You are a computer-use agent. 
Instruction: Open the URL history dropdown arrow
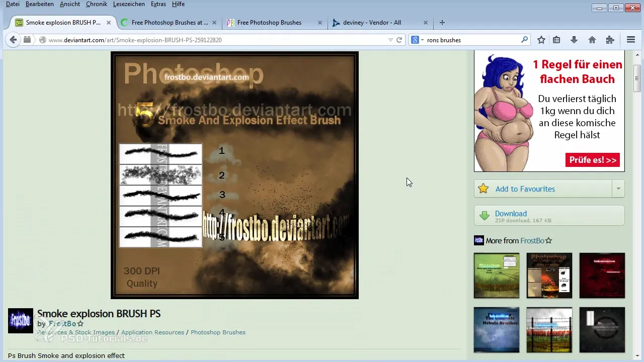pyautogui.click(x=390, y=40)
